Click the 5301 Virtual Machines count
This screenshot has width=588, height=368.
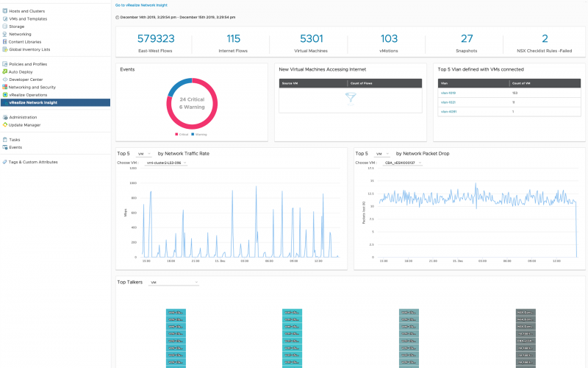pos(311,39)
